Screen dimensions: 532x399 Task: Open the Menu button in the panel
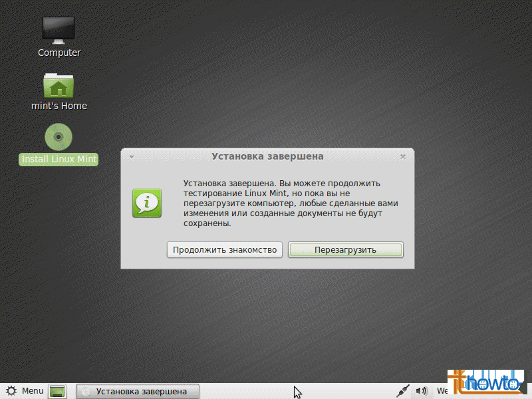pos(25,391)
